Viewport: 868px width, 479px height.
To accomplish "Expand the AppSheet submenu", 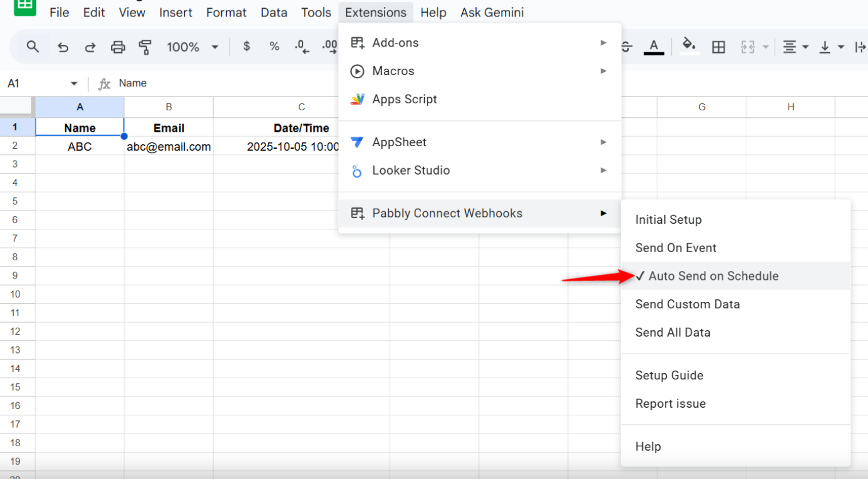I will click(480, 142).
